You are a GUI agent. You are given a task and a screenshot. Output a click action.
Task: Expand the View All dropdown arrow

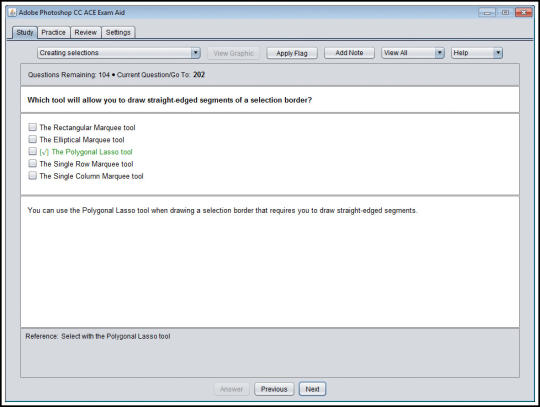coord(439,53)
